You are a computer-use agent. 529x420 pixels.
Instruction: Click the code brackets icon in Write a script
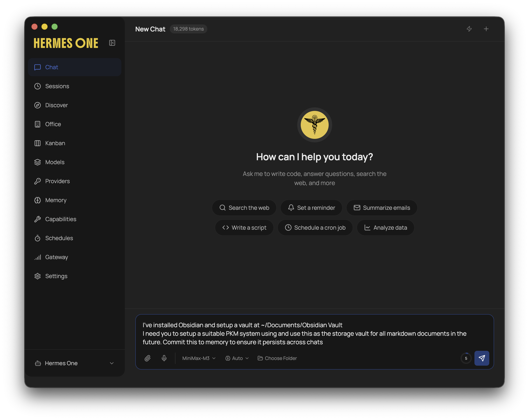225,227
